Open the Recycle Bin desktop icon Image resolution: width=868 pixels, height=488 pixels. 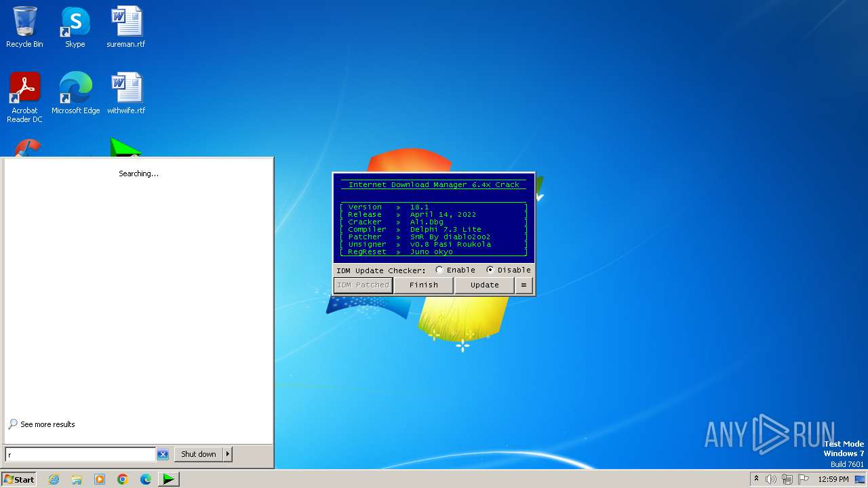(24, 28)
